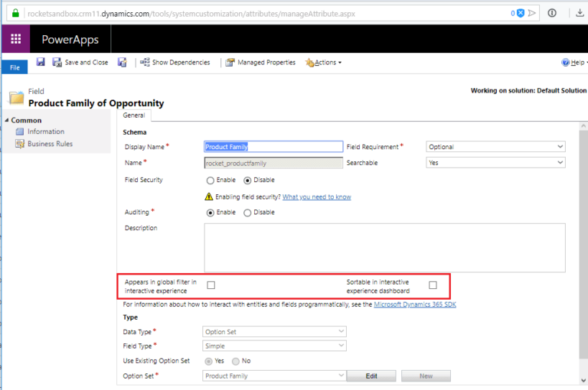Open the Microsoft Dynamics 365 SDK link
The width and height of the screenshot is (588, 390).
[x=415, y=304]
